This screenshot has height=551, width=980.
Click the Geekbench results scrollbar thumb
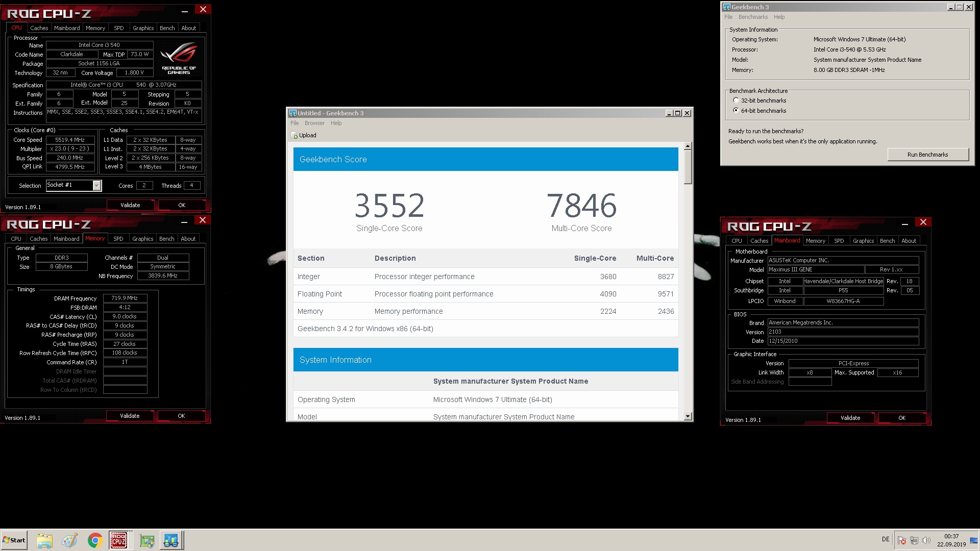[x=688, y=167]
